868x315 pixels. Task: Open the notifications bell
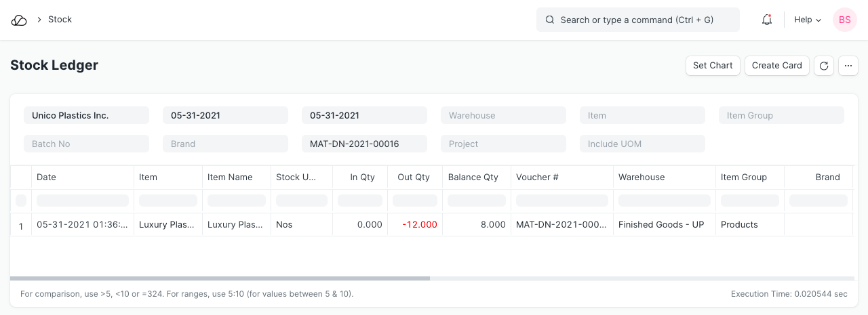click(x=767, y=20)
